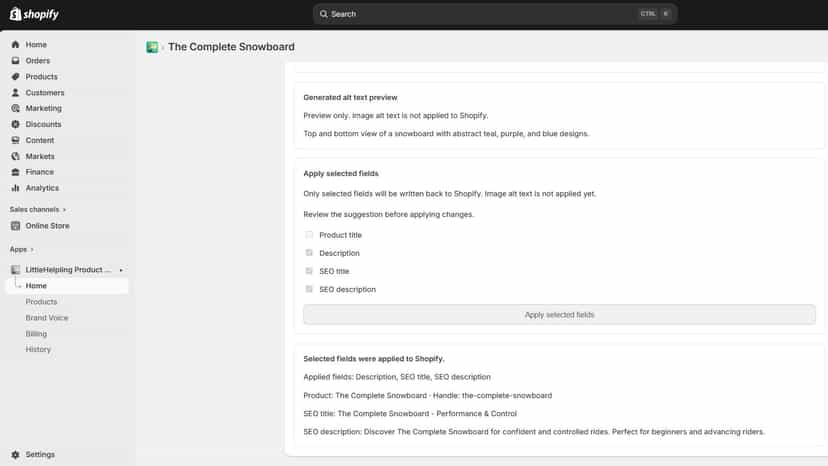Open Discounts in sidebar
Image resolution: width=828 pixels, height=466 pixels.
tap(43, 124)
